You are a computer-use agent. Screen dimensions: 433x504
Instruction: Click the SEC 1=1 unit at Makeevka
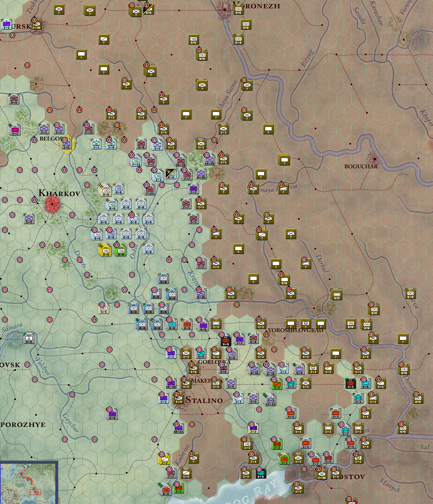pyautogui.click(x=216, y=383)
